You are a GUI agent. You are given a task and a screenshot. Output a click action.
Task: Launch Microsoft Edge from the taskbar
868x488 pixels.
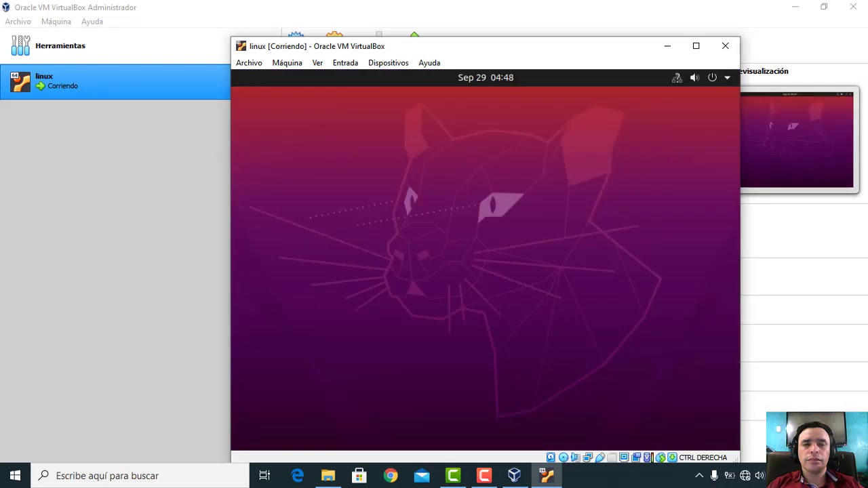click(x=297, y=475)
